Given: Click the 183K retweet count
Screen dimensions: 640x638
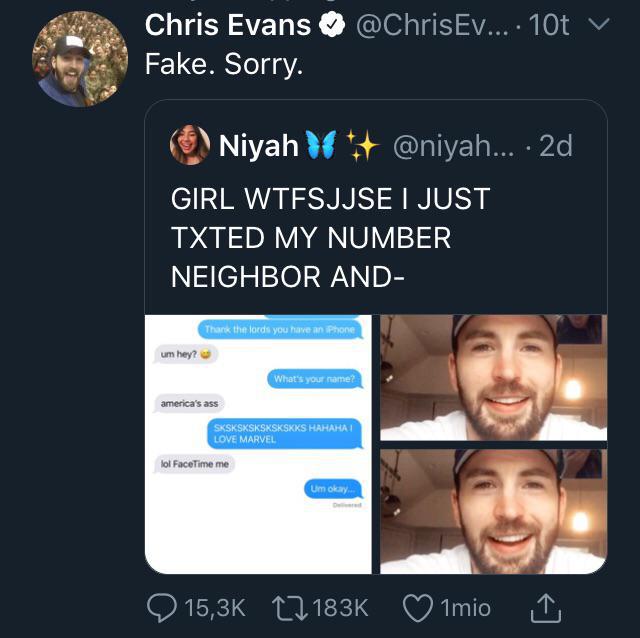Looking at the screenshot, I should pos(340,607).
